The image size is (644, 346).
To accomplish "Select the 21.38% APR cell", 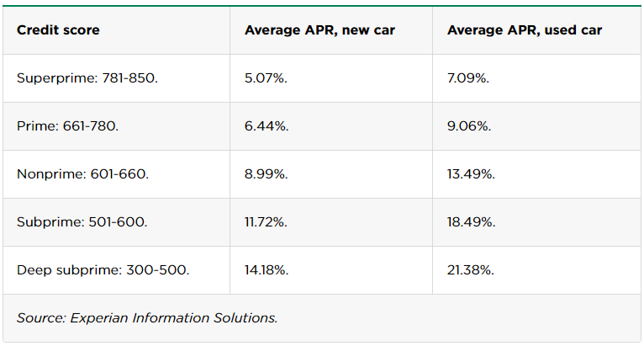I will click(x=471, y=270).
